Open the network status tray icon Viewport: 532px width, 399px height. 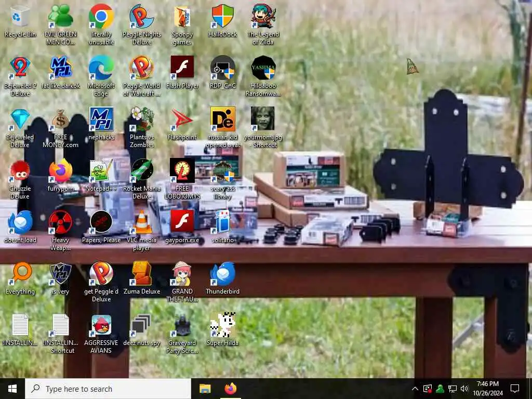(453, 389)
